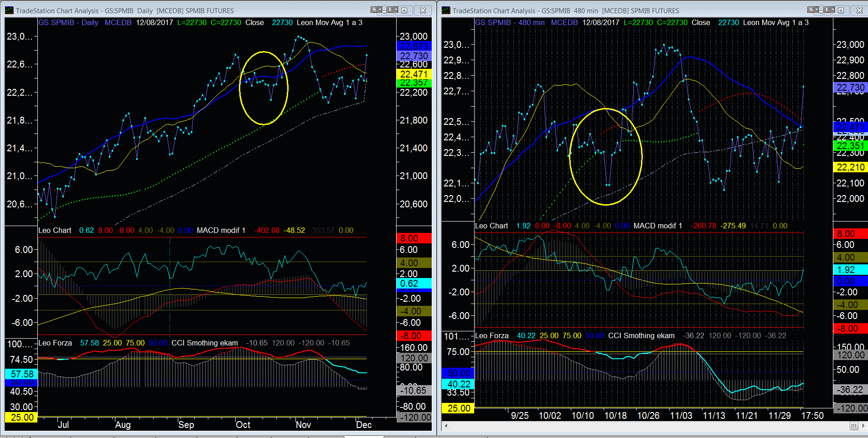
Task: Click the left arrow of the 480 min chart scrollbar
Action: tap(446, 426)
